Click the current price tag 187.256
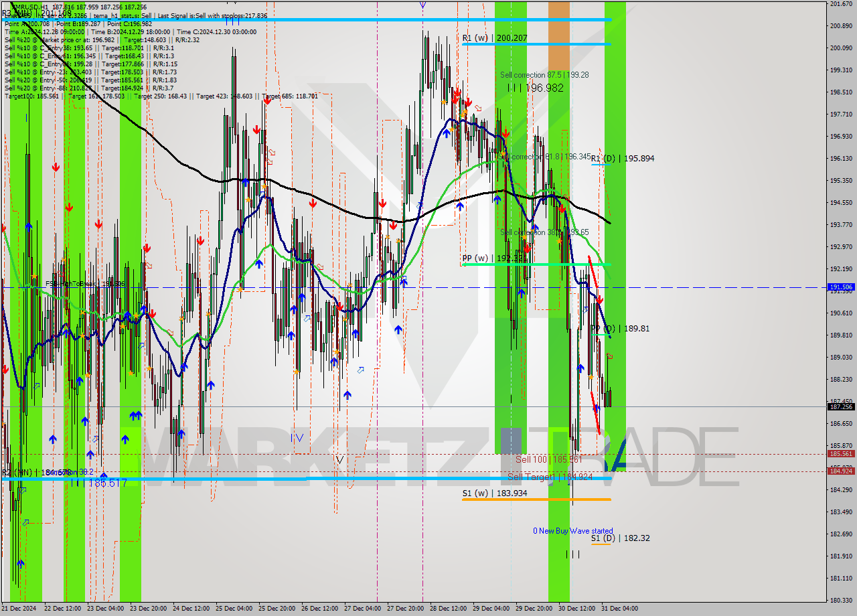This screenshot has width=857, height=616. click(841, 406)
